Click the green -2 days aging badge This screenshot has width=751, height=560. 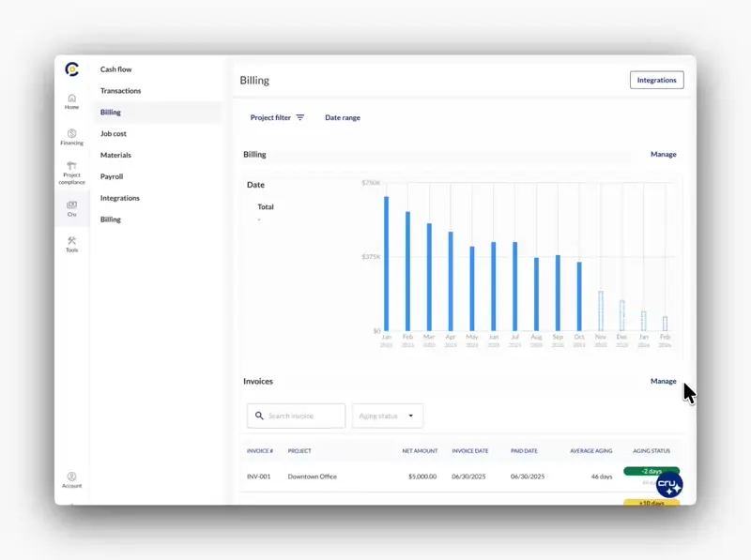click(x=651, y=472)
